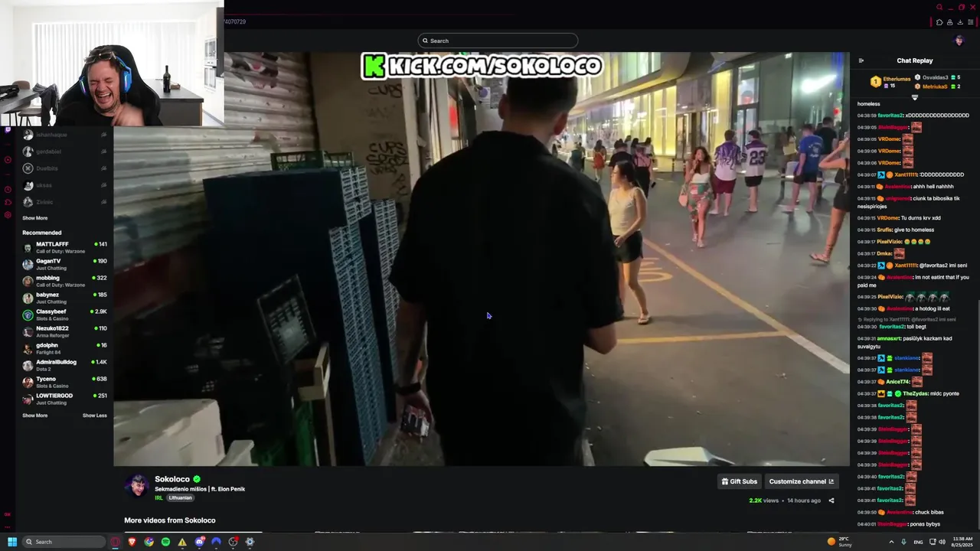Open Google Chrome in the taskbar

[149, 542]
